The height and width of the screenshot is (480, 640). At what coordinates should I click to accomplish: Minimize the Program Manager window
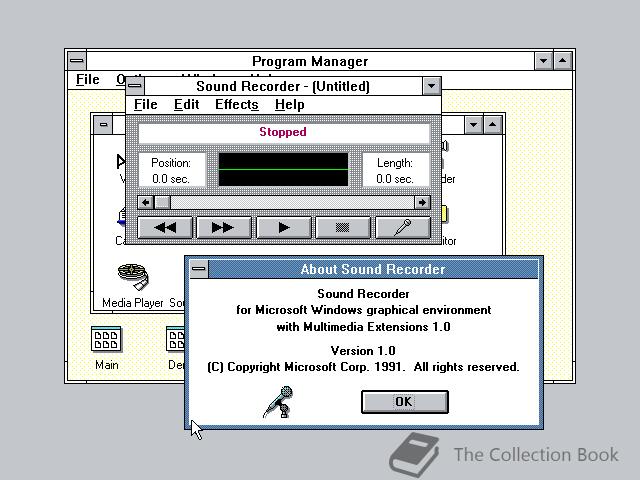(x=544, y=61)
